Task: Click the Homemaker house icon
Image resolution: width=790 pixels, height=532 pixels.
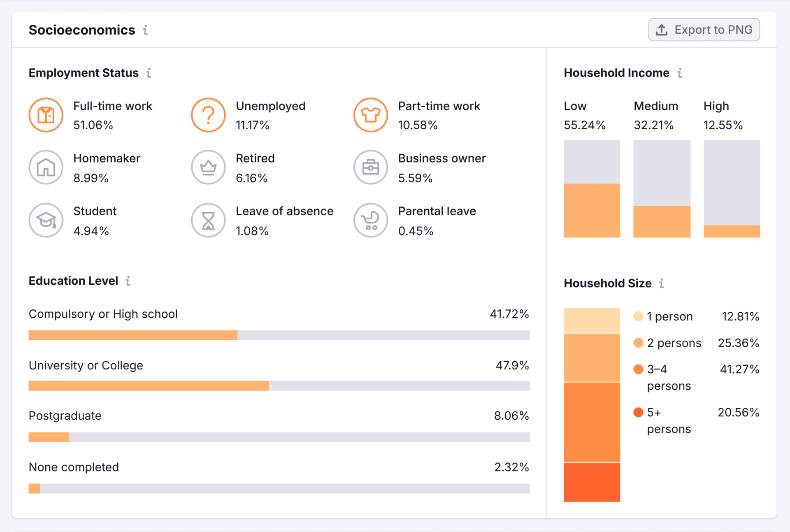Action: 46,167
